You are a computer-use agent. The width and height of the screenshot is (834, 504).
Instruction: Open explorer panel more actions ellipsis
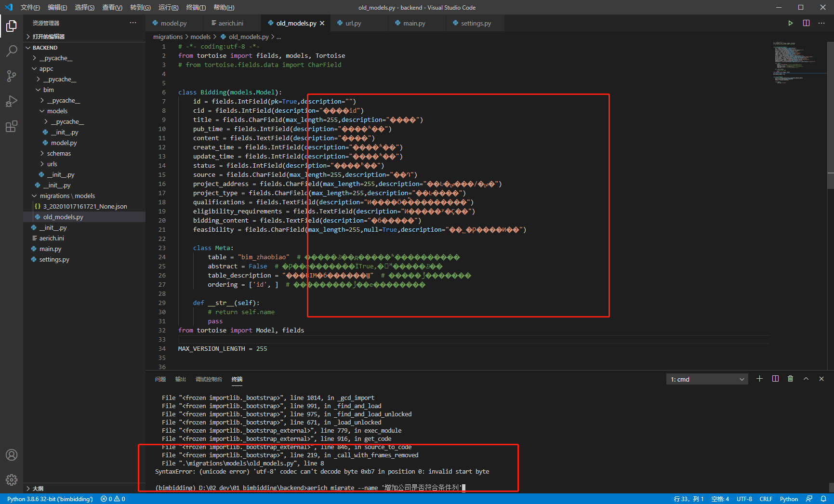point(133,23)
